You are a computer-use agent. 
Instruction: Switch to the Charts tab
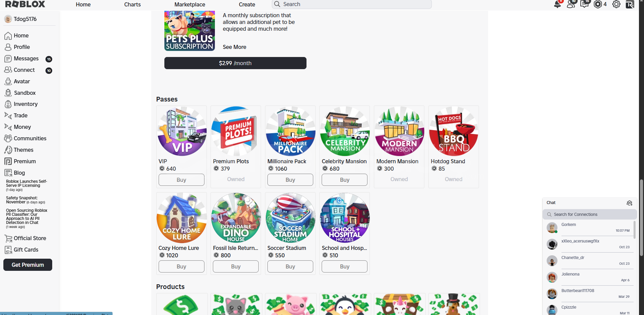tap(132, 4)
